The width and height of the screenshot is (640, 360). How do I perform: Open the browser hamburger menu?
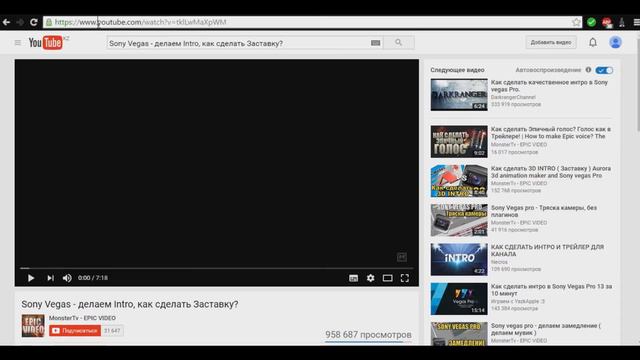coord(636,22)
